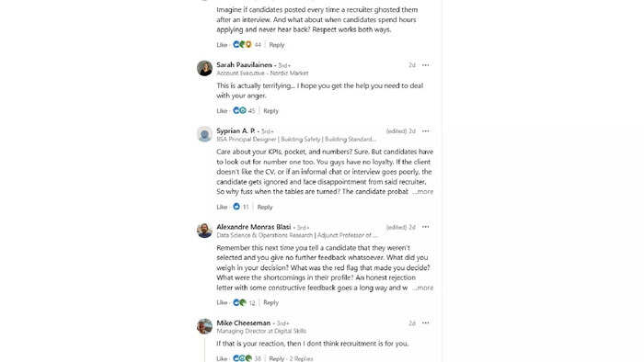Open options menu on Sarah Paavilainen's comment
Image resolution: width=644 pixels, height=362 pixels.
(425, 65)
